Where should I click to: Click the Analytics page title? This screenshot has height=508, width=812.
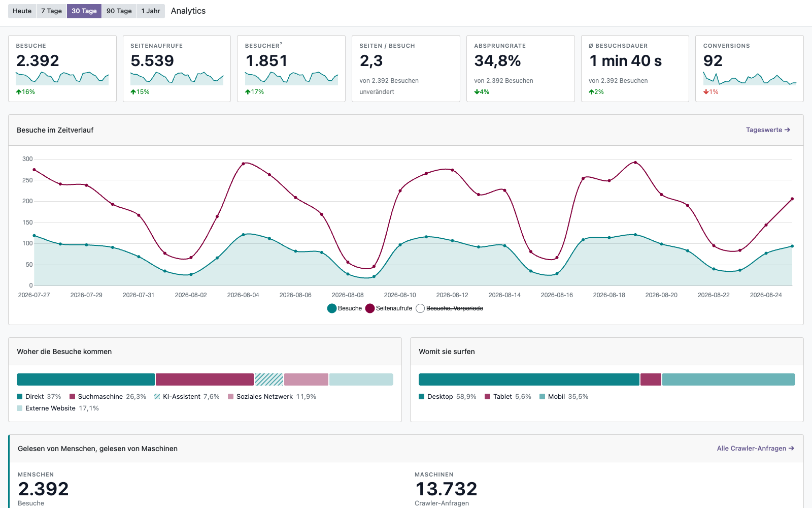coord(188,11)
